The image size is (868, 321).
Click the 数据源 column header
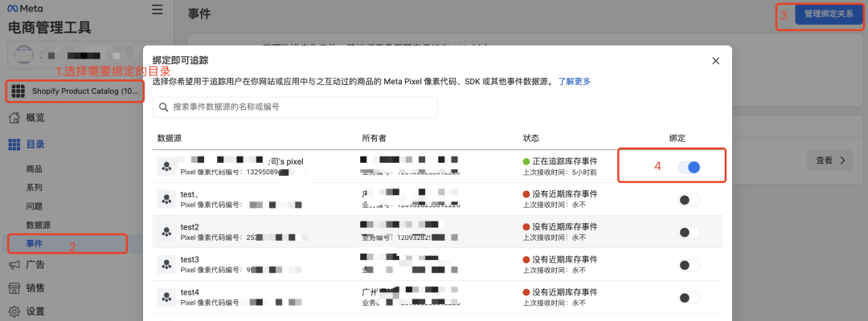pyautogui.click(x=170, y=138)
